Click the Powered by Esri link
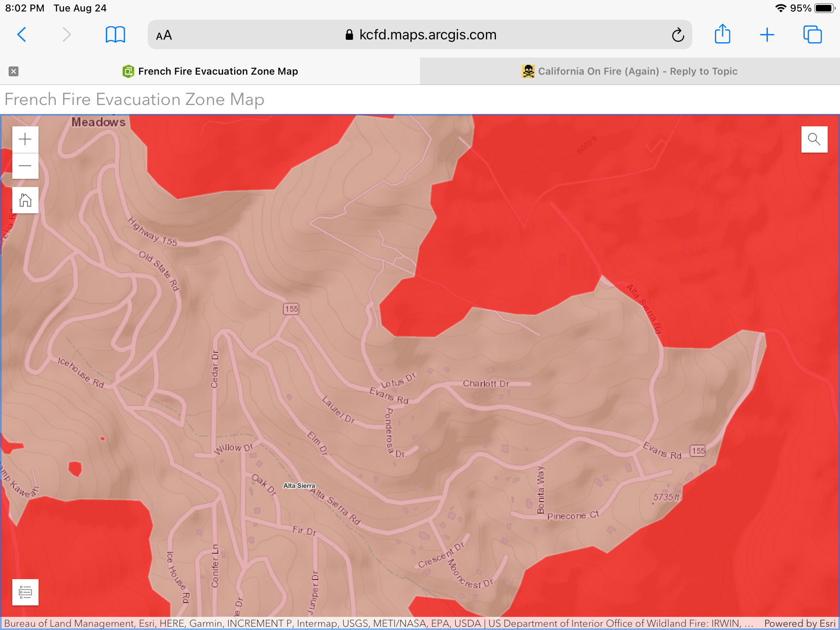 [x=799, y=623]
